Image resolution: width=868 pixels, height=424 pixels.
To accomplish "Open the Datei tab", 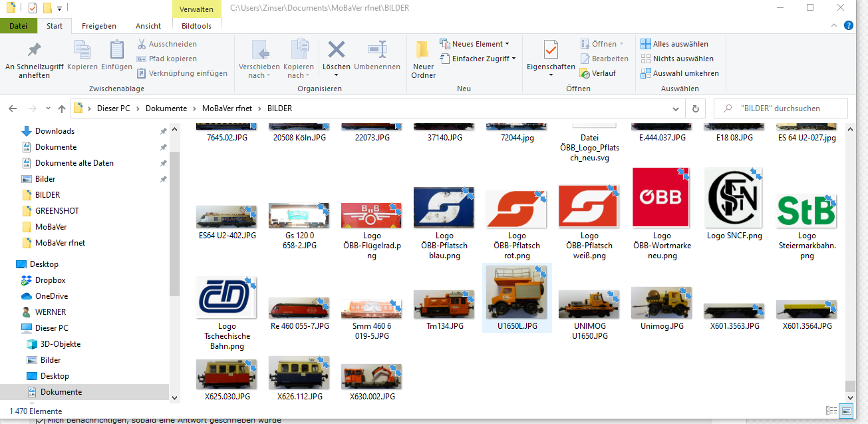I will pyautogui.click(x=19, y=26).
